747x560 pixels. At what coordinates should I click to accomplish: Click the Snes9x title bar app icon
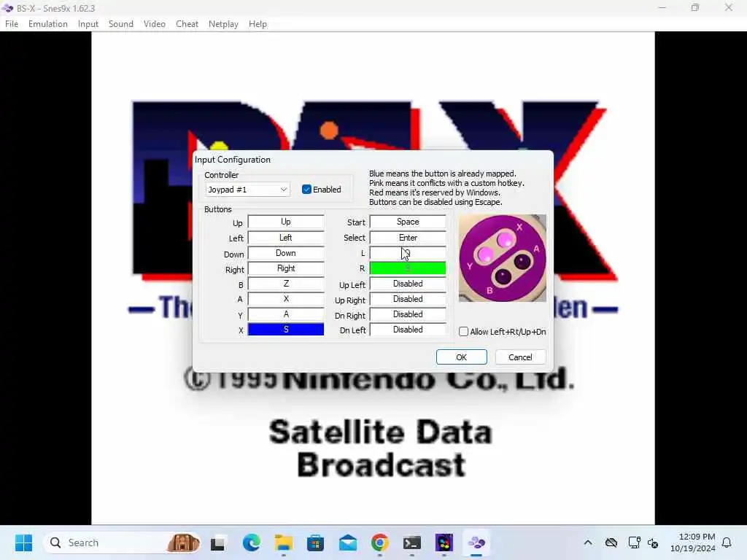point(7,8)
